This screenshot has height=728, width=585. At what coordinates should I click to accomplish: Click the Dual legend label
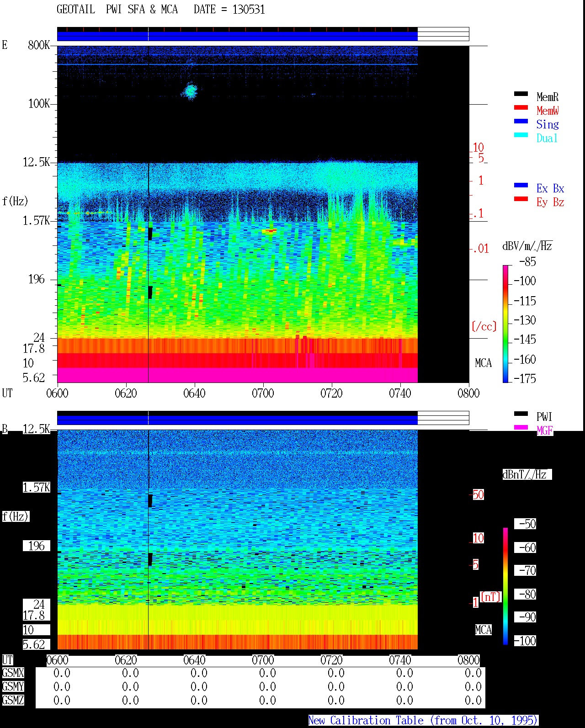click(x=547, y=138)
